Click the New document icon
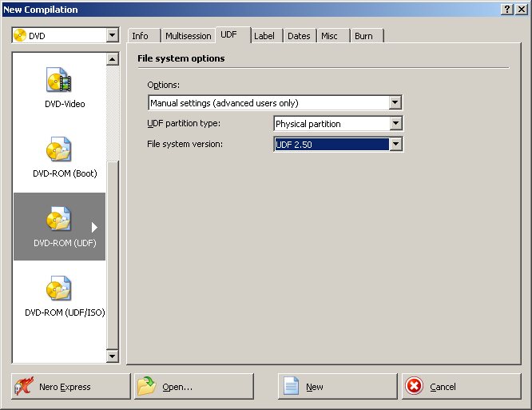The height and width of the screenshot is (410, 532). coord(291,386)
